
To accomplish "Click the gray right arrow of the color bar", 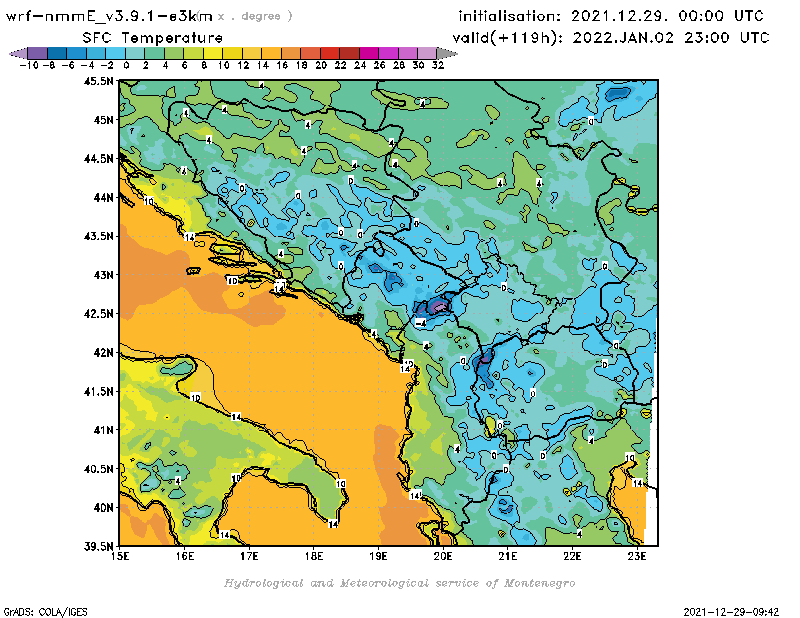I will click(x=447, y=53).
